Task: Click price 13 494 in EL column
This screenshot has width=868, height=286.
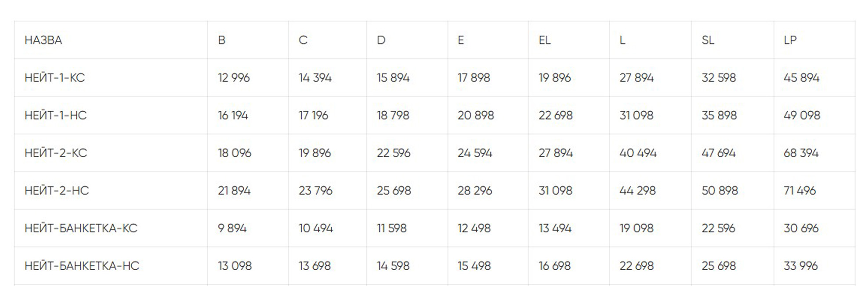Action: click(x=555, y=228)
